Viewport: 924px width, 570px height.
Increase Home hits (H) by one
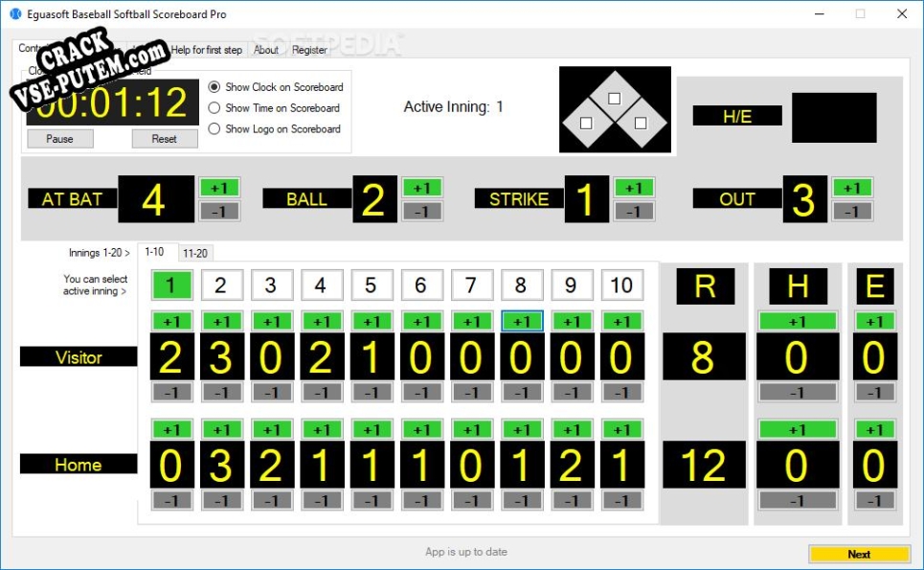[x=798, y=430]
